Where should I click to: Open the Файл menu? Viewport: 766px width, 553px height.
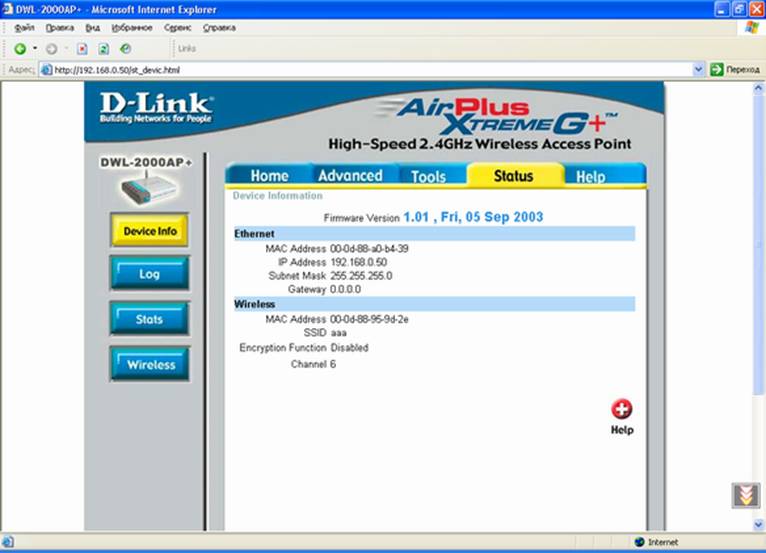coord(24,28)
